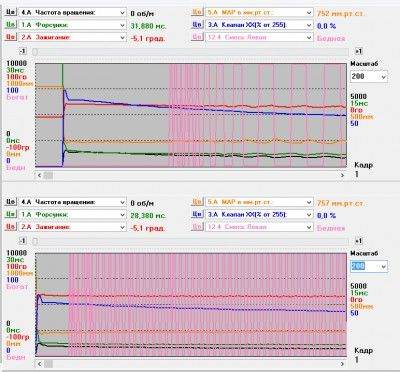The image size is (400, 372).
Task: Click the top graph horizontal scrollbar thumb
Action: point(48,175)
